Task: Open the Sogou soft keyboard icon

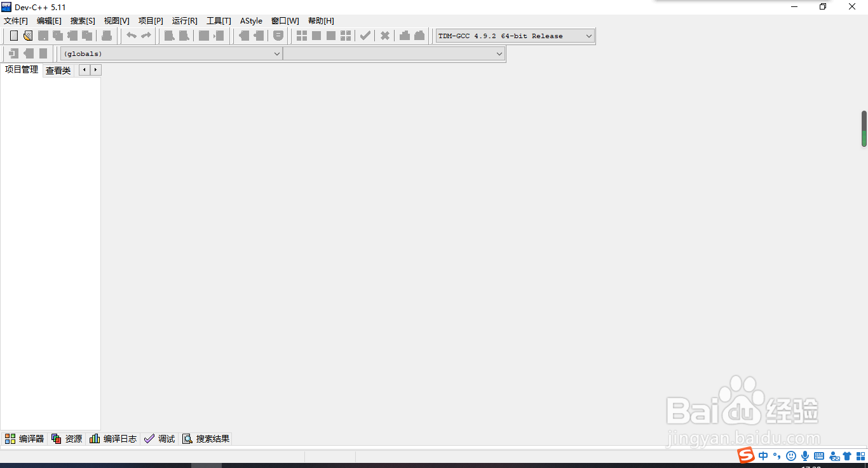Action: pyautogui.click(x=819, y=456)
